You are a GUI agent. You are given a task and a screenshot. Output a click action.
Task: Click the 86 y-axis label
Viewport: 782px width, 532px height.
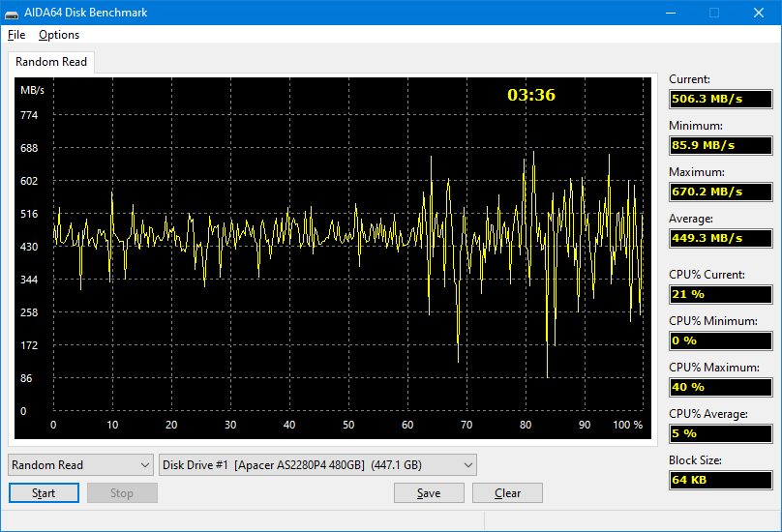pyautogui.click(x=26, y=378)
